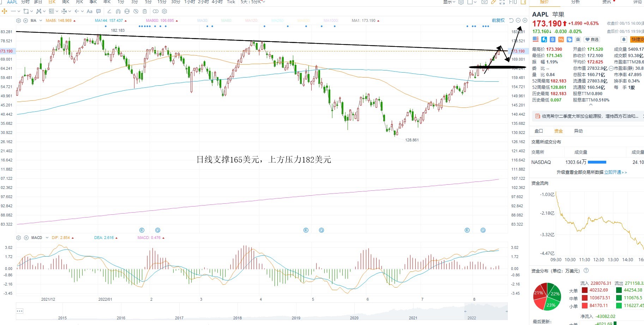The image size is (644, 325).
Task: Click 立即开通 upgrade link
Action: (615, 172)
